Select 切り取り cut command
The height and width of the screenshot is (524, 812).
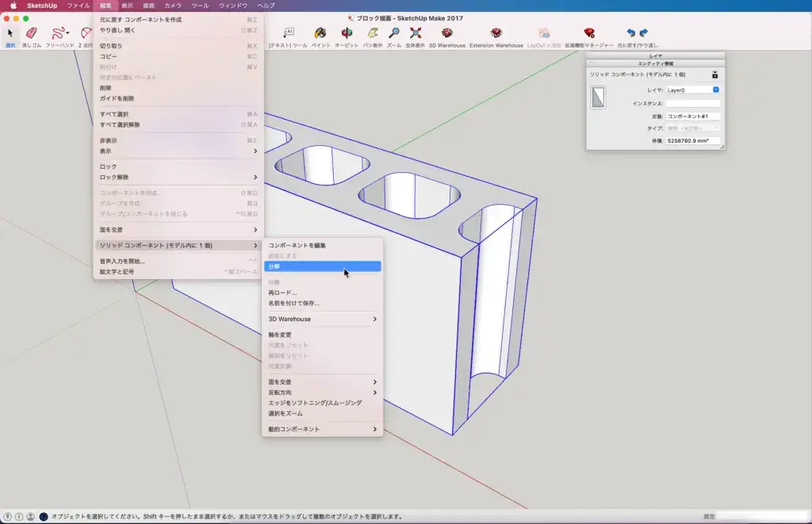coord(178,45)
